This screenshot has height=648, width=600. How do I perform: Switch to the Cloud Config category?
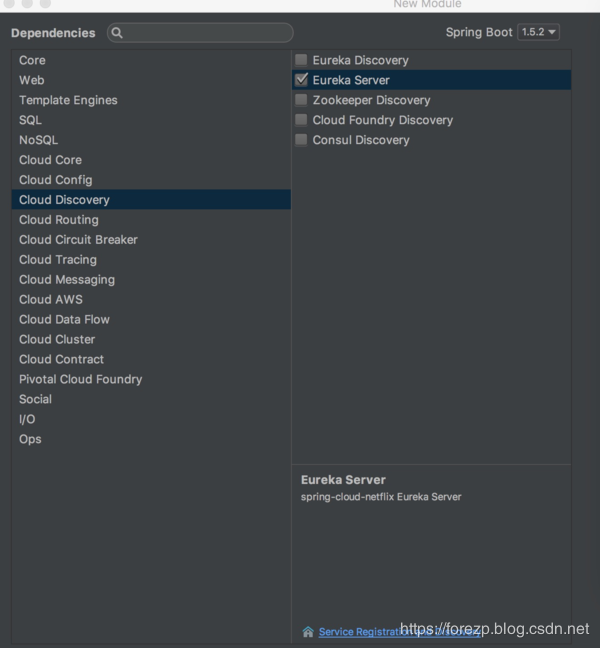55,180
